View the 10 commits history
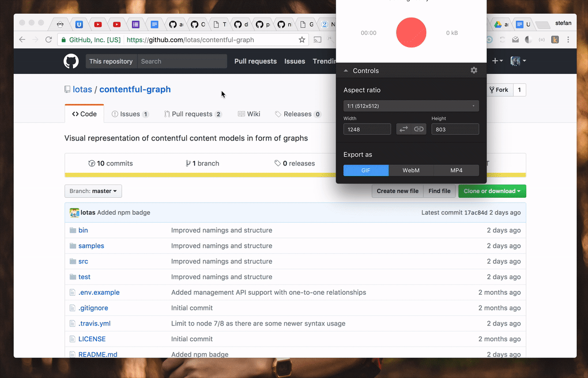The height and width of the screenshot is (378, 588). 110,164
